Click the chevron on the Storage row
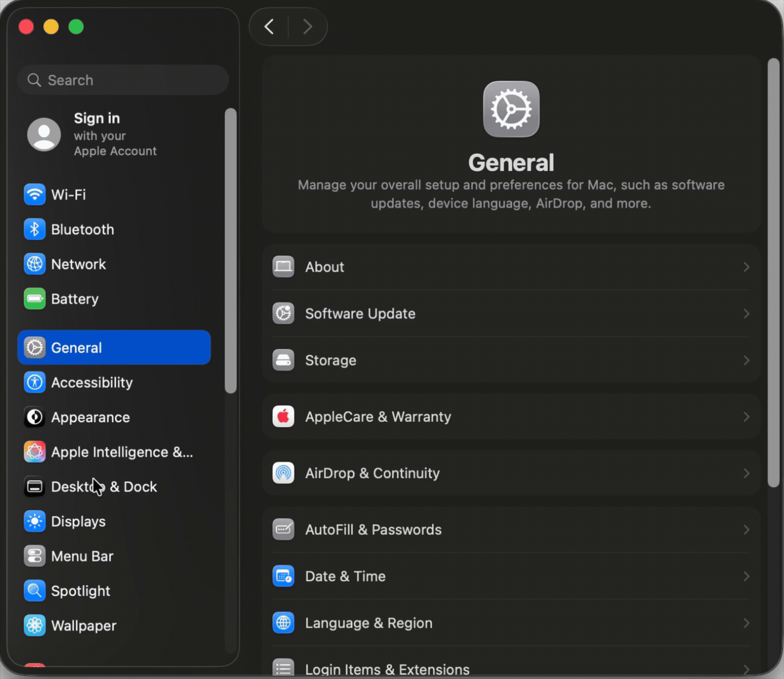Image resolution: width=784 pixels, height=679 pixels. [747, 360]
